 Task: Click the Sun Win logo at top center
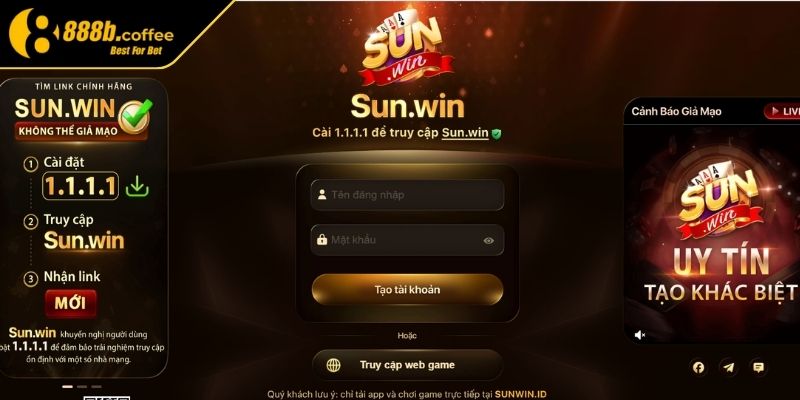407,47
